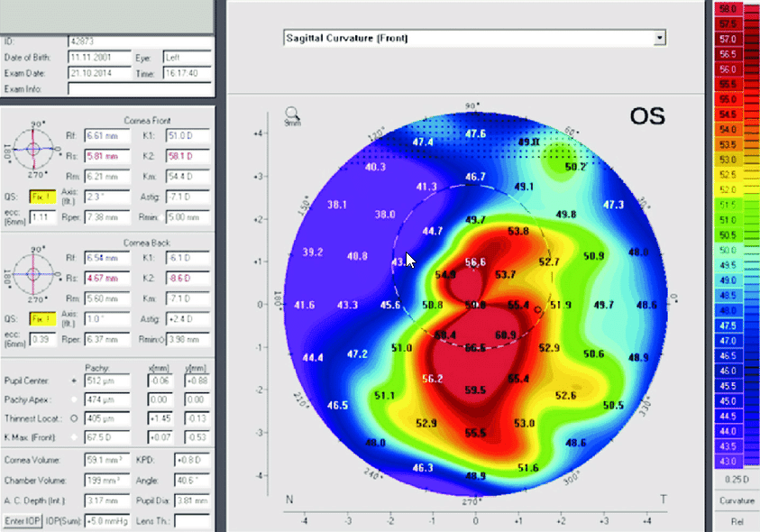Select the Pupil Center cross marker
The width and height of the screenshot is (760, 532).
(74, 381)
